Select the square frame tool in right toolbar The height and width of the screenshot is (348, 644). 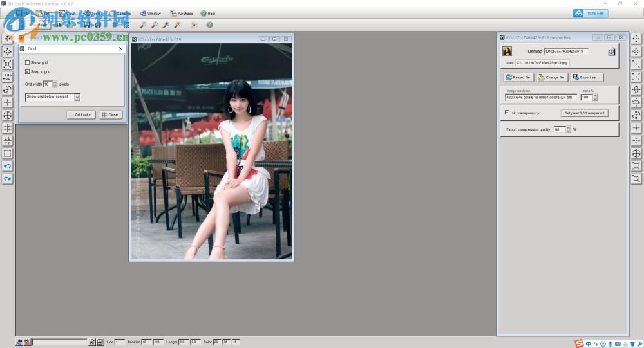tap(636, 166)
